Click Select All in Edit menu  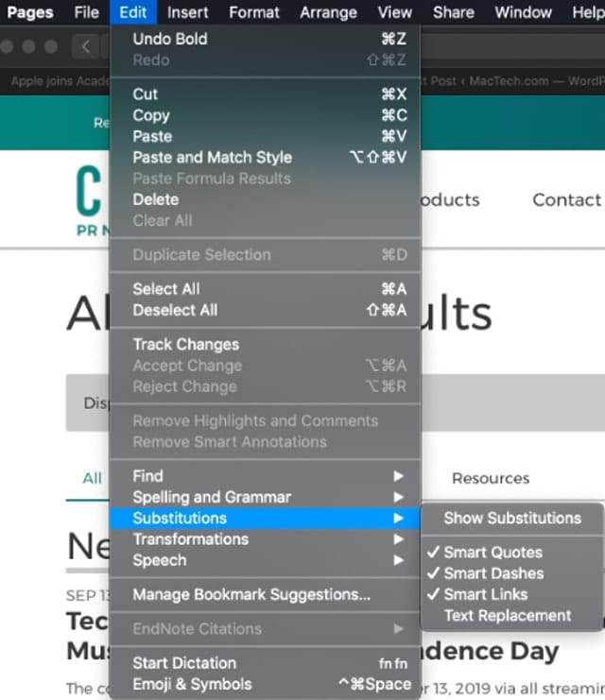coord(166,289)
